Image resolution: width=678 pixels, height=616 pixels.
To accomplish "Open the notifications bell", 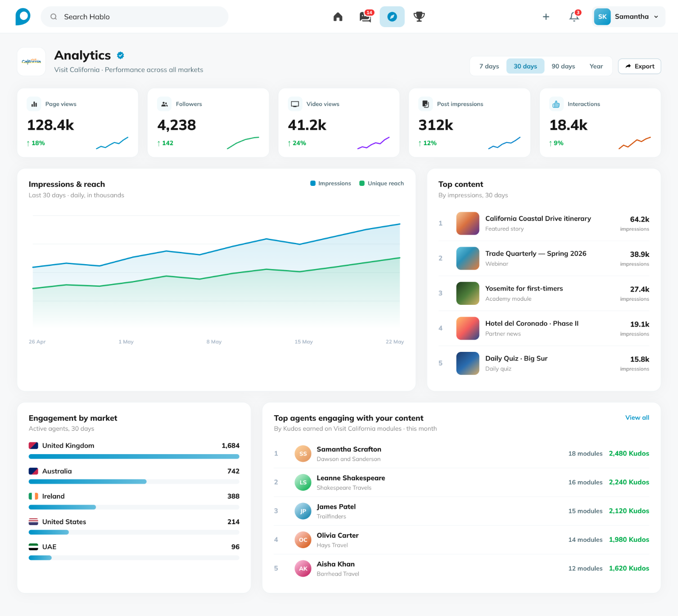I will [574, 17].
